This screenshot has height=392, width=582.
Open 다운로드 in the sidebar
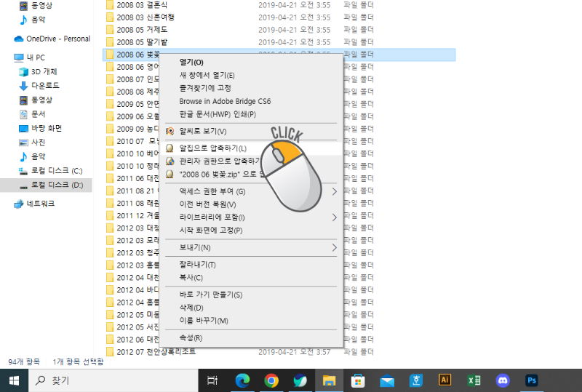pyautogui.click(x=45, y=86)
